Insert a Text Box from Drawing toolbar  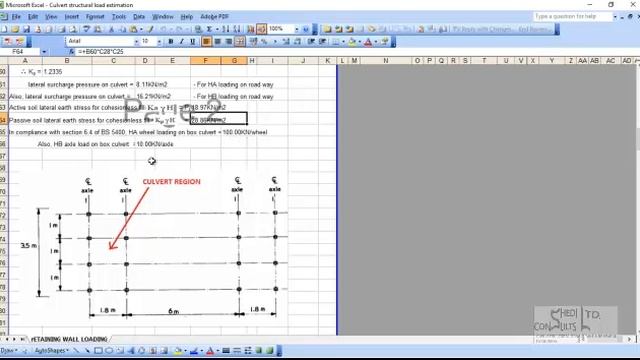pyautogui.click(x=120, y=351)
